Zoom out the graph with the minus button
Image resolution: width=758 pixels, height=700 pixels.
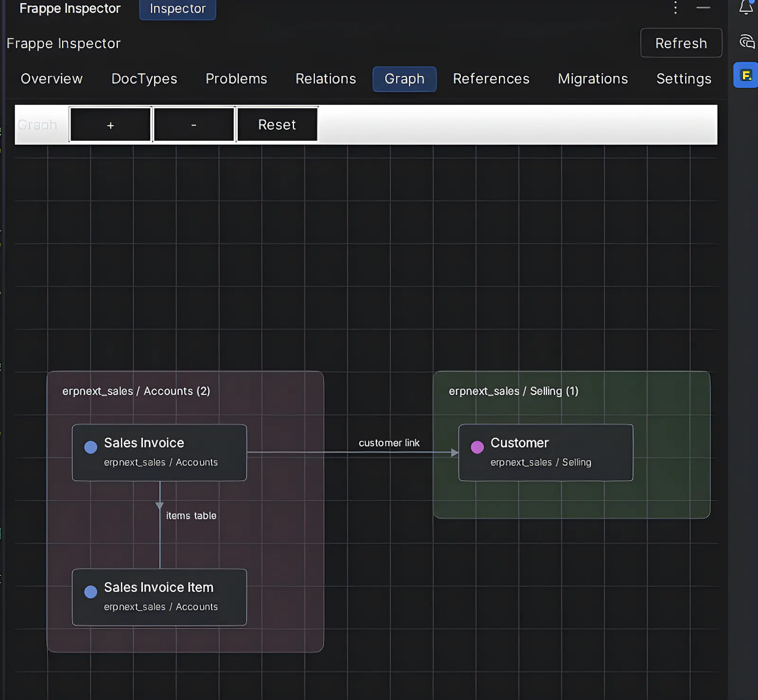[x=194, y=125]
